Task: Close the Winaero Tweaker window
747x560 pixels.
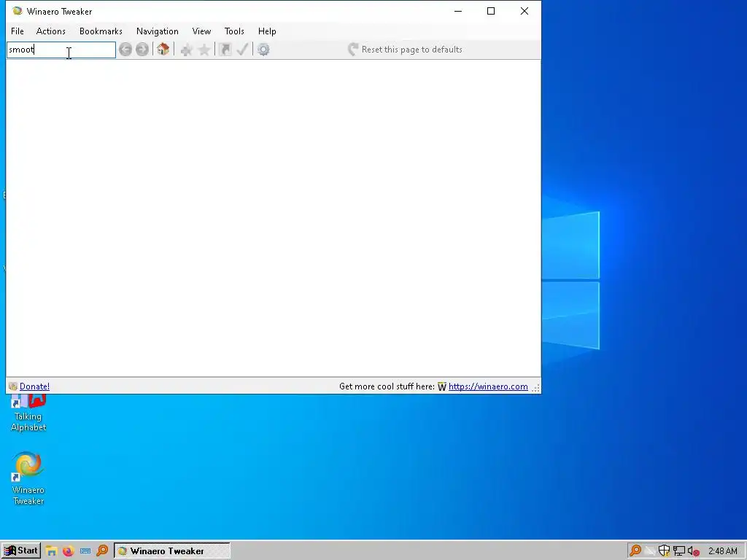Action: click(x=524, y=11)
